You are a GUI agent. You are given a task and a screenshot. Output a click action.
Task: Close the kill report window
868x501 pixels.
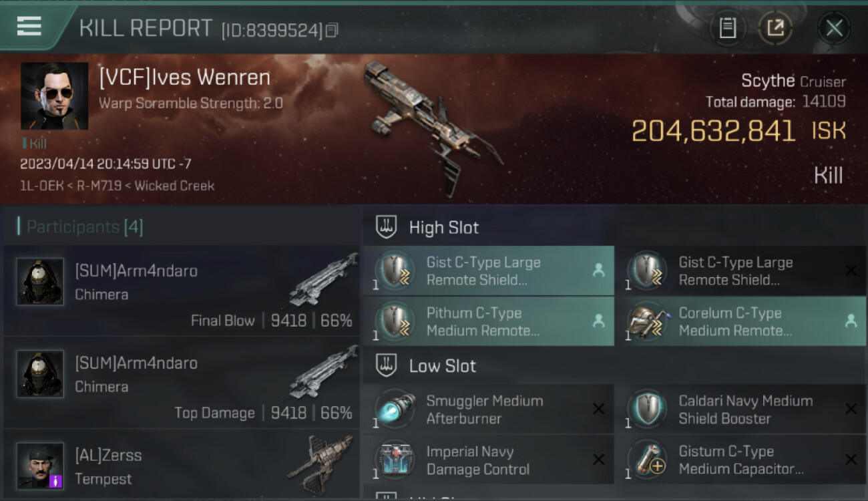pyautogui.click(x=834, y=28)
